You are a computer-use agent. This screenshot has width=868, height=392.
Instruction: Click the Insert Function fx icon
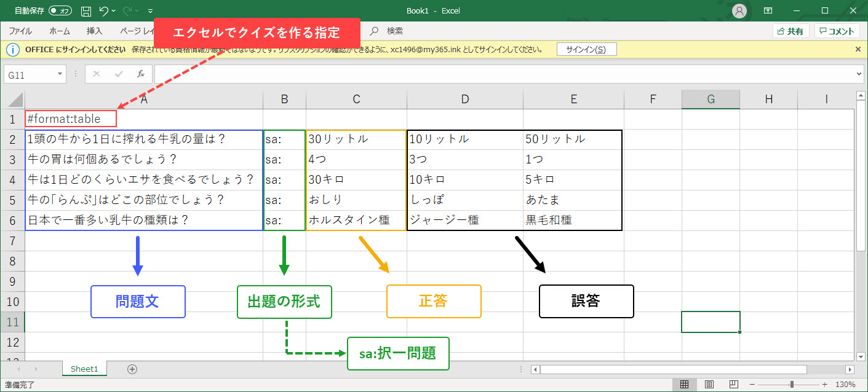140,74
